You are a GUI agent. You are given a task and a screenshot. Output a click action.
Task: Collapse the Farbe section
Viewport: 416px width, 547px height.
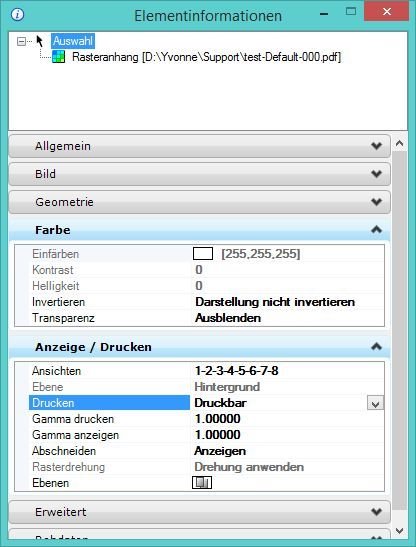[199, 230]
